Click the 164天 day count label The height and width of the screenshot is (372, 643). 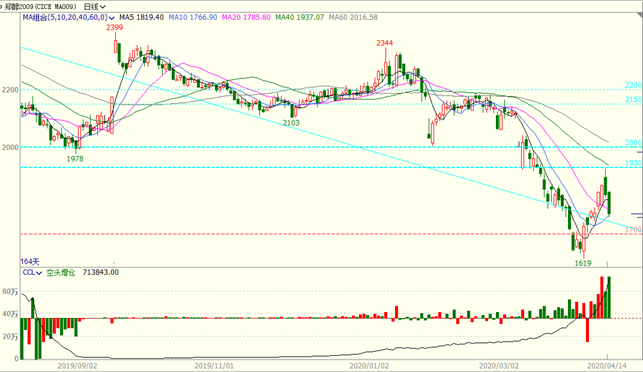(x=30, y=261)
